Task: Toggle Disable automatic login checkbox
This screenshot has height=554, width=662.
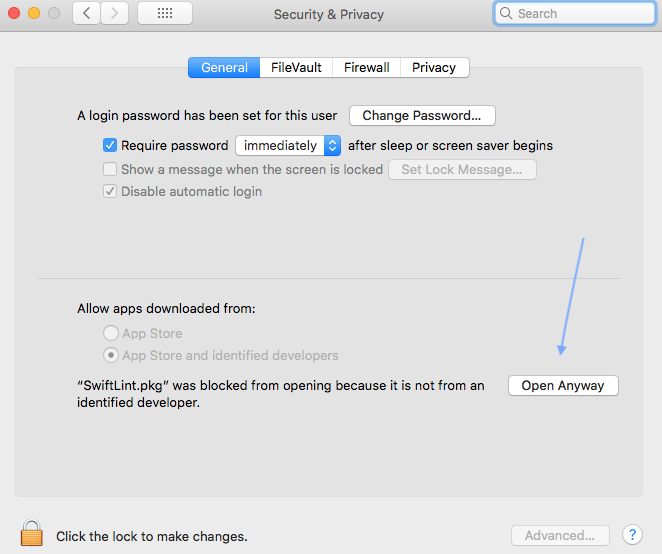Action: click(110, 191)
